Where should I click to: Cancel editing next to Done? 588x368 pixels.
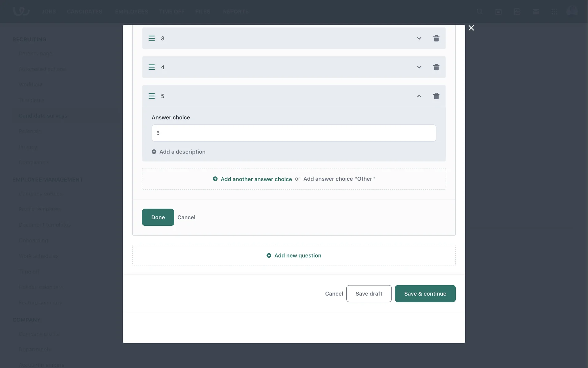[186, 217]
